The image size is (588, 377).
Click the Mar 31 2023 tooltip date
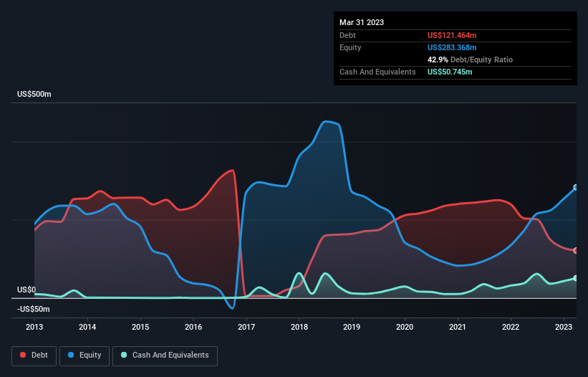362,22
